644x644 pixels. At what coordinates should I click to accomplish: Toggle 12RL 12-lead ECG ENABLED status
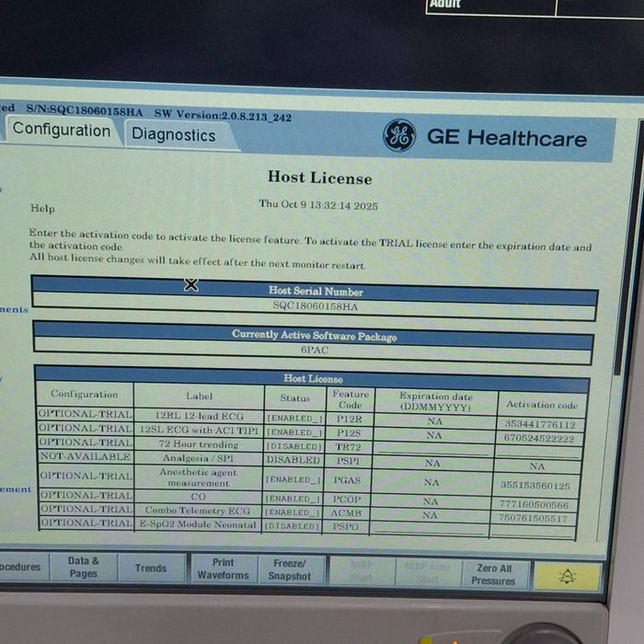[x=295, y=418]
